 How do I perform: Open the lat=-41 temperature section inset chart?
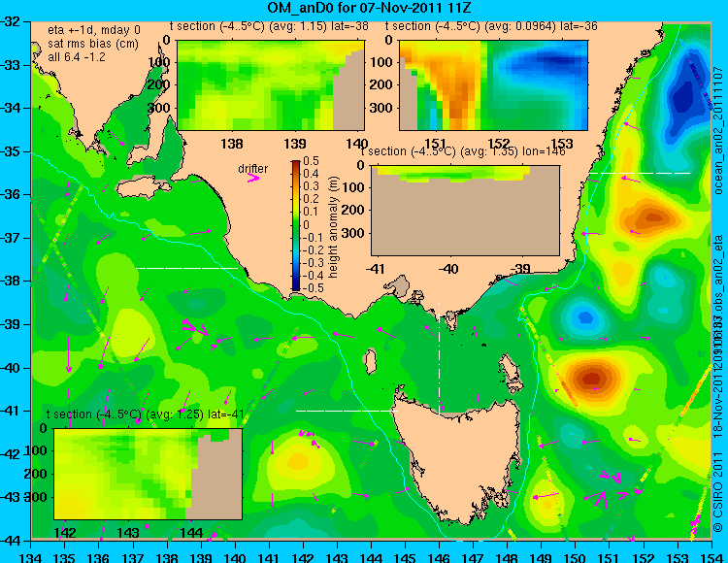click(x=148, y=474)
